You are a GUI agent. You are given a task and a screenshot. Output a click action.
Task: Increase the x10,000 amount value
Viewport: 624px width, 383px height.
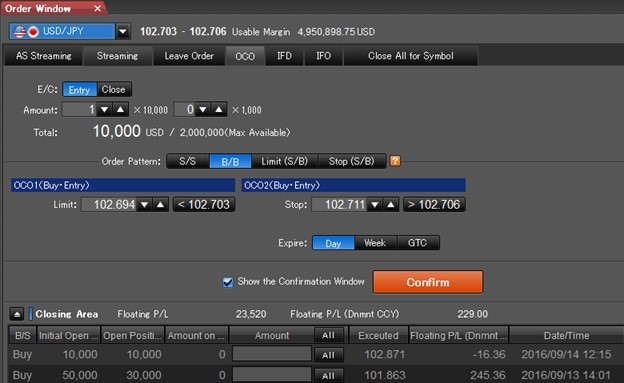coord(120,109)
